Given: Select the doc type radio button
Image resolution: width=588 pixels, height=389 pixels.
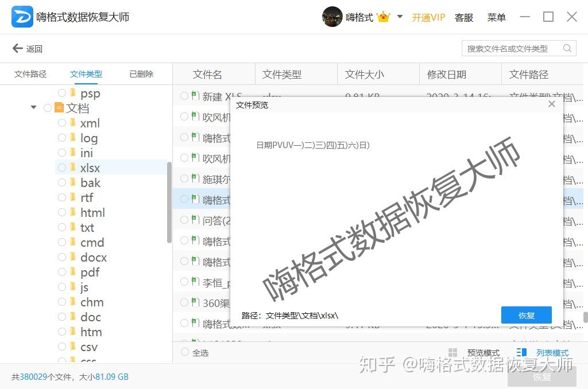Looking at the screenshot, I should coord(62,317).
